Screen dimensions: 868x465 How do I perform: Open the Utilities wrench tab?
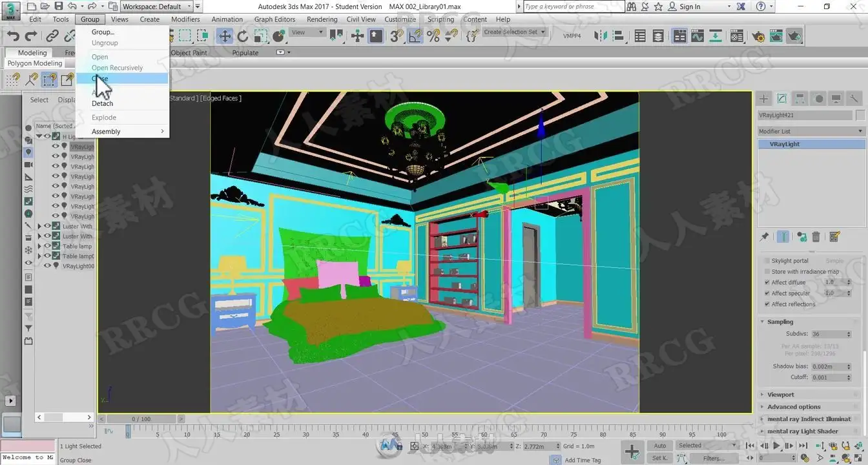click(854, 99)
